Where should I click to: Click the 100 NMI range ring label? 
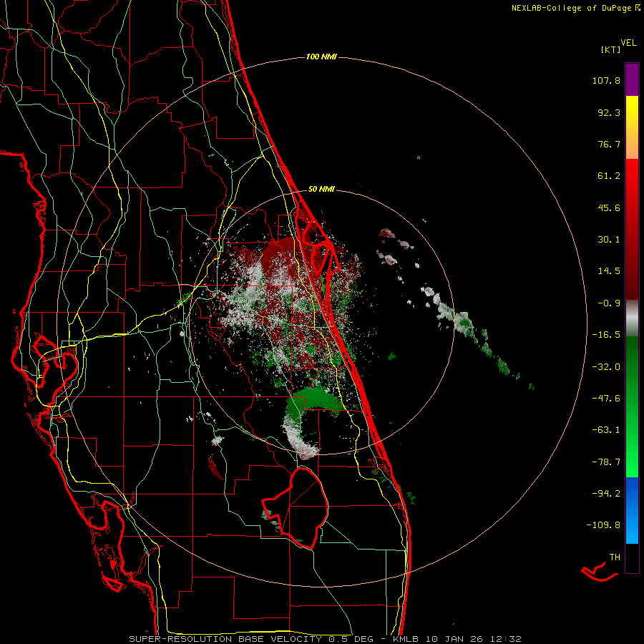[321, 57]
